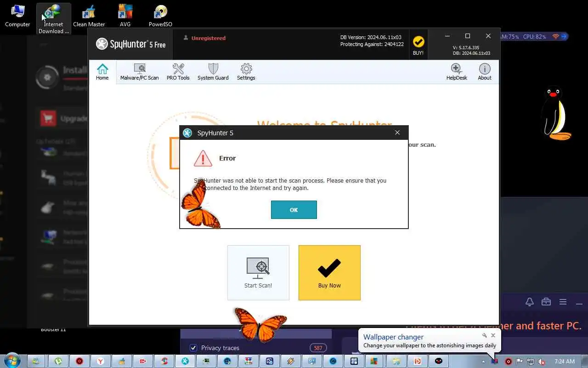
Task: Click the notification bell in background app
Action: [x=530, y=302]
